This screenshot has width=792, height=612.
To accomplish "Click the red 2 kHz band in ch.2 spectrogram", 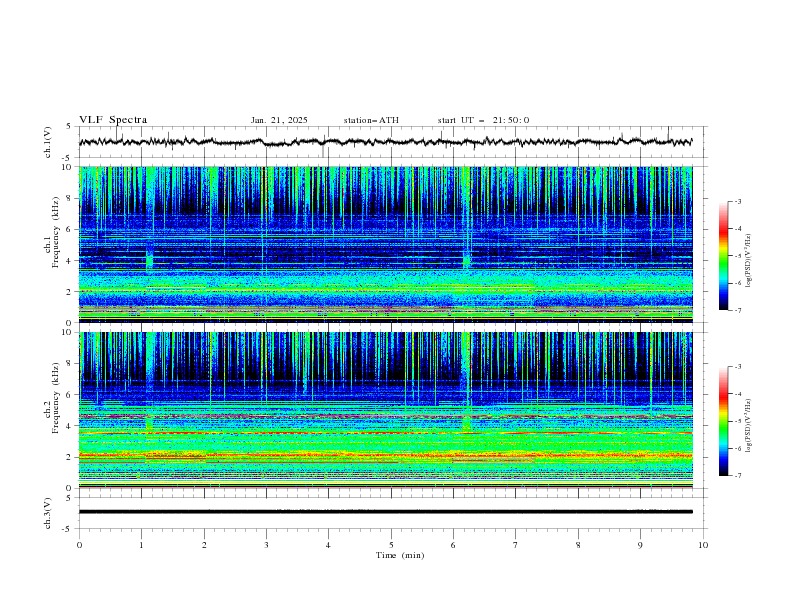I will [x=386, y=455].
